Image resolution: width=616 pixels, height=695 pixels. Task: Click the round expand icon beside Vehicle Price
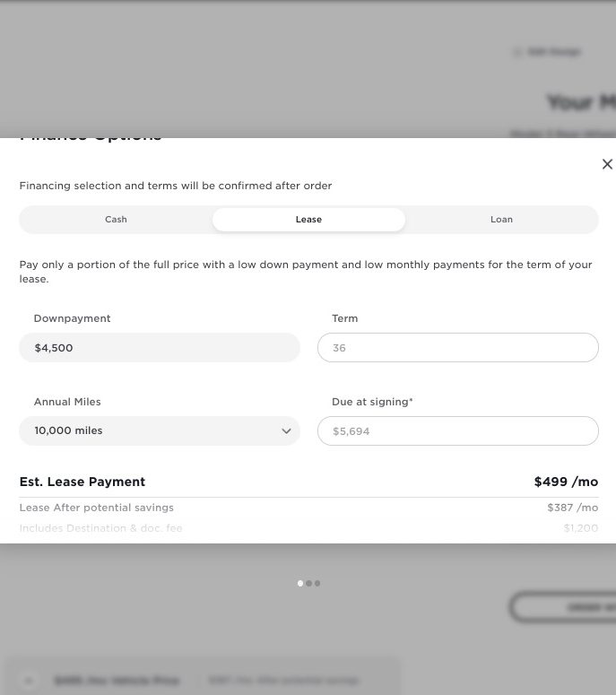pos(30,680)
